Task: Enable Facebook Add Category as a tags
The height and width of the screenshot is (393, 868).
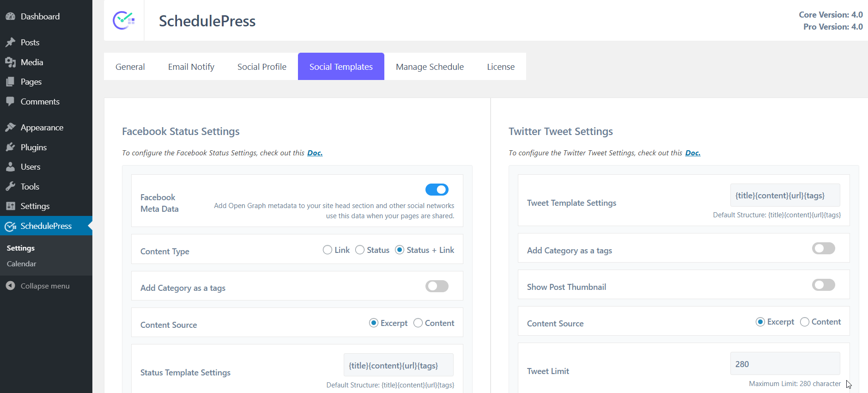Action: pyautogui.click(x=437, y=286)
